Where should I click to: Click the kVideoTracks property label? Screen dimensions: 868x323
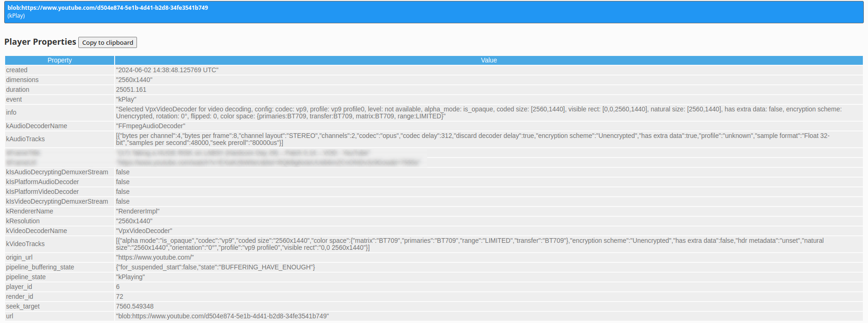25,244
